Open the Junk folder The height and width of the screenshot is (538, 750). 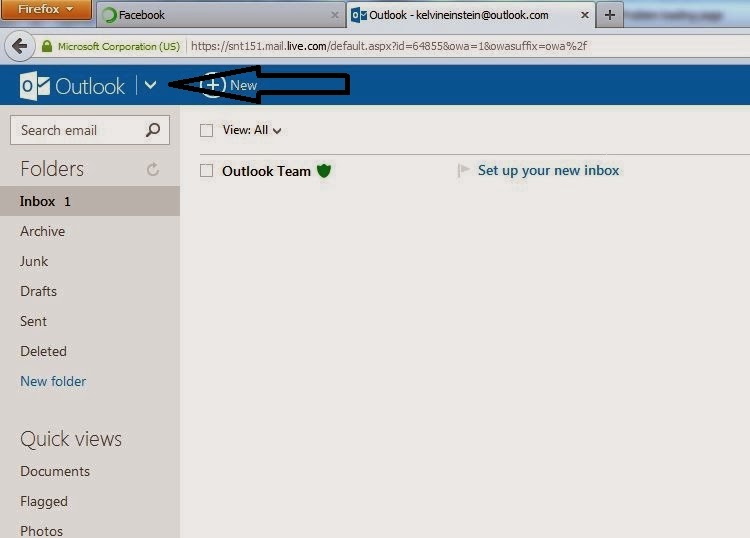coord(34,262)
